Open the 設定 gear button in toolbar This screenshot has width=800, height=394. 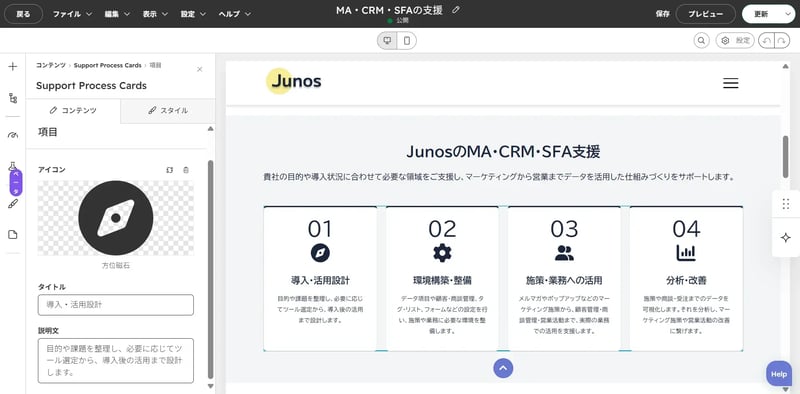(735, 41)
